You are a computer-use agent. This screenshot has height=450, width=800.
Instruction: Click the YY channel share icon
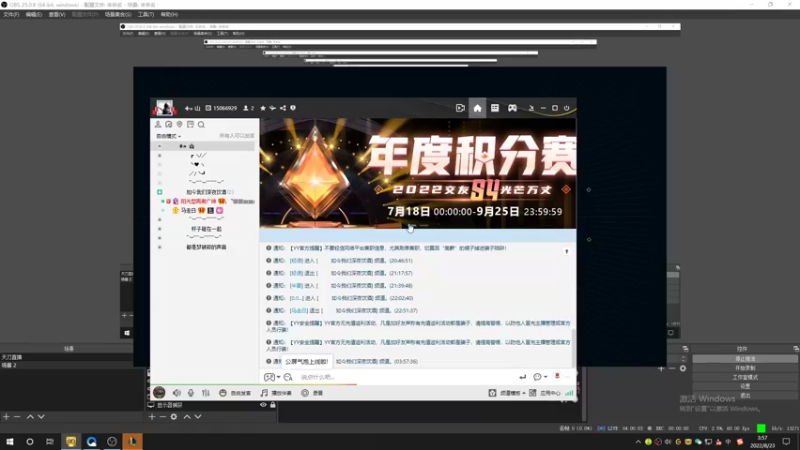pos(283,108)
